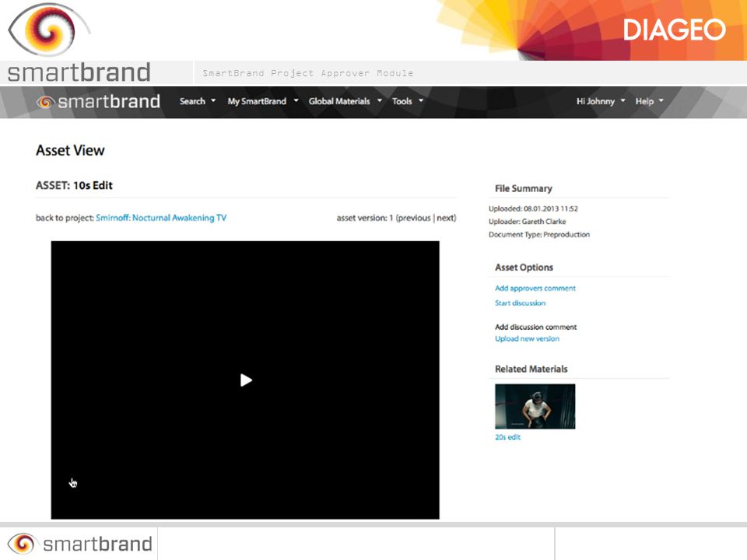Image resolution: width=747 pixels, height=560 pixels.
Task: Open the Search menu
Action: [192, 101]
